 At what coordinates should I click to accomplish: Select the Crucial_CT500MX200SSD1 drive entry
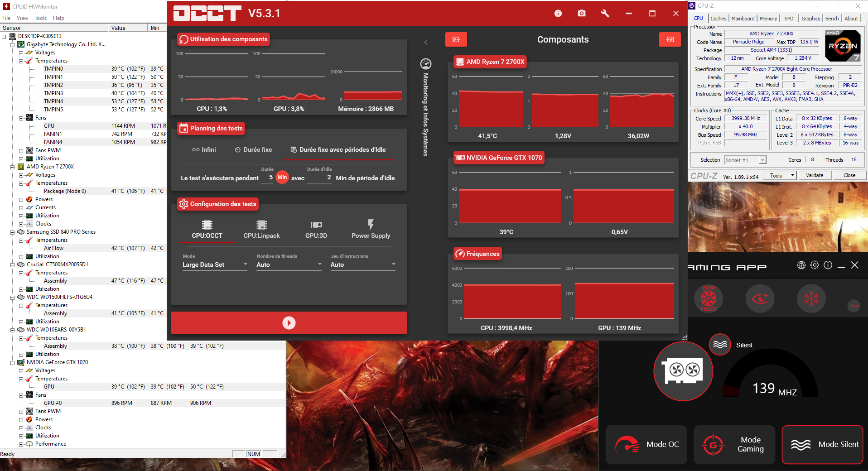tap(57, 264)
